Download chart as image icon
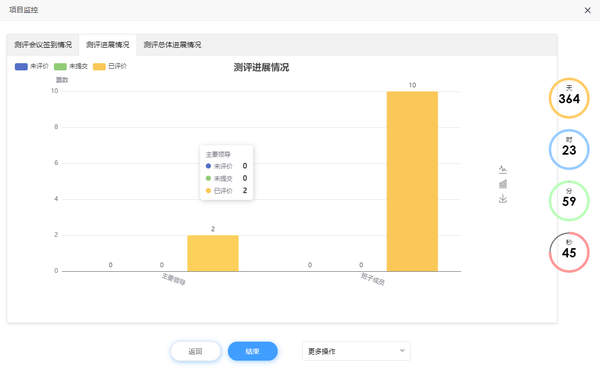Screen dimensions: 600x374 [503, 199]
